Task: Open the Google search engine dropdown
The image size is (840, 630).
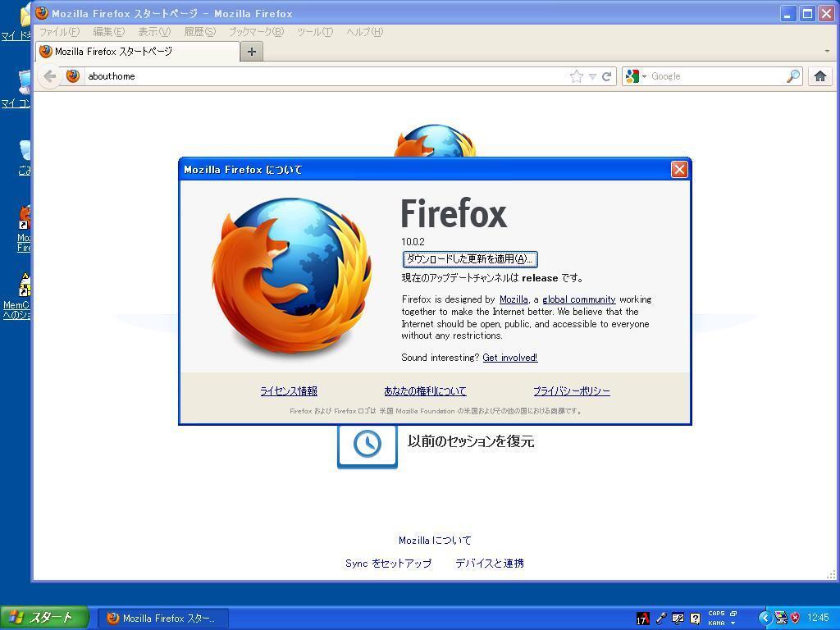Action: (x=636, y=76)
